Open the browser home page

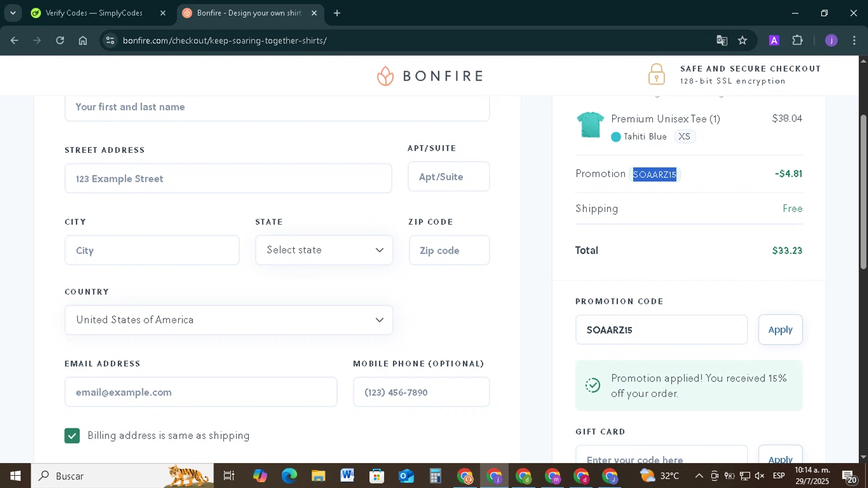[x=83, y=41]
